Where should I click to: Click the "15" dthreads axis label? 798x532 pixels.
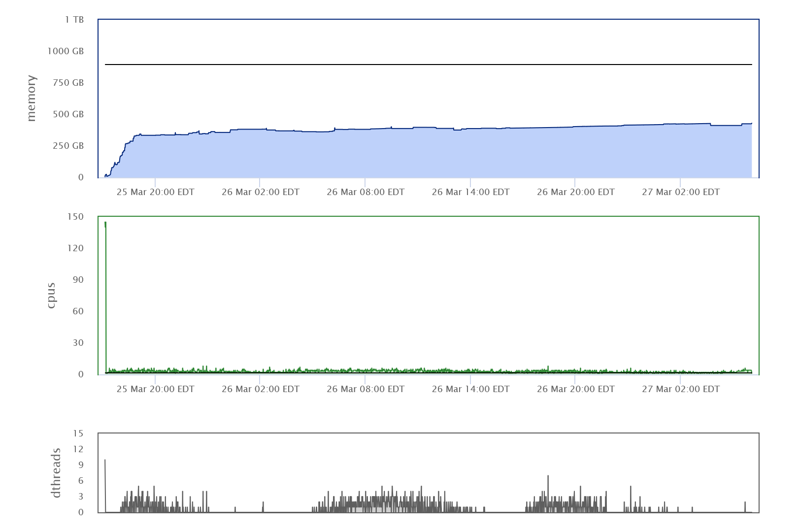pos(78,433)
